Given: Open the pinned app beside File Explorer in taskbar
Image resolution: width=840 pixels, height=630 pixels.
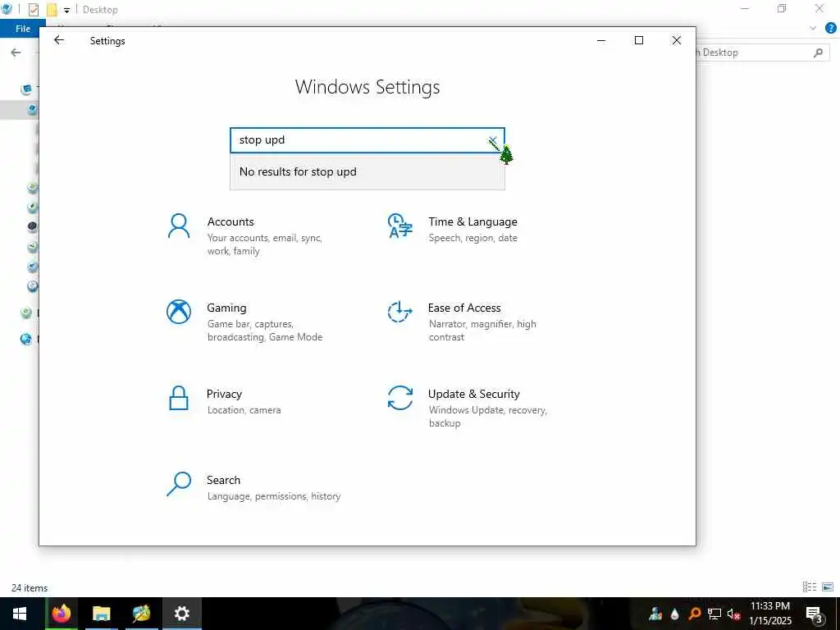Looking at the screenshot, I should (x=141, y=614).
